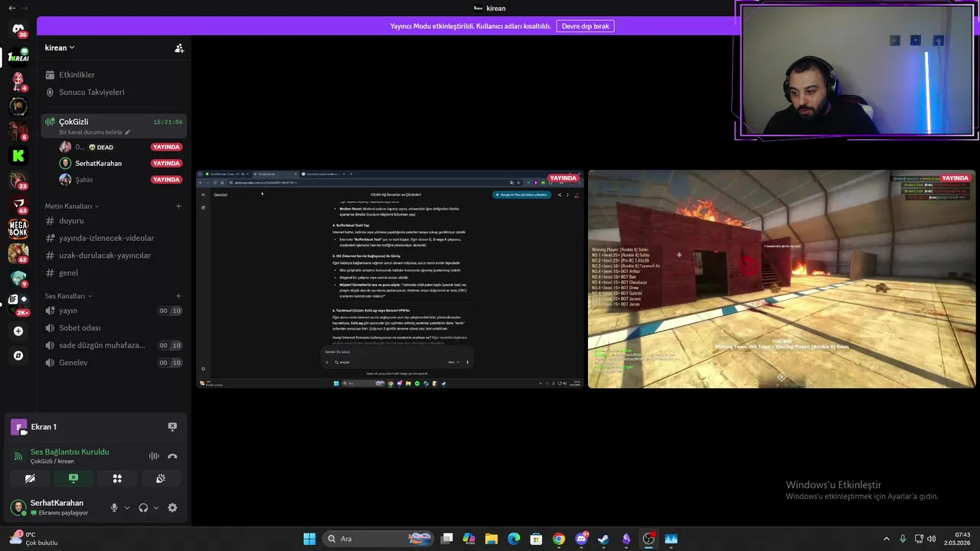The height and width of the screenshot is (551, 980).
Task: Show hidden system tray icons
Action: coord(887,539)
